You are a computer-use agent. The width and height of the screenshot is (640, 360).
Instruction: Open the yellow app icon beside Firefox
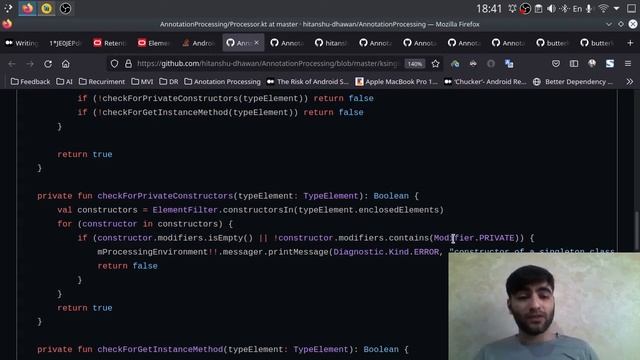coord(46,8)
